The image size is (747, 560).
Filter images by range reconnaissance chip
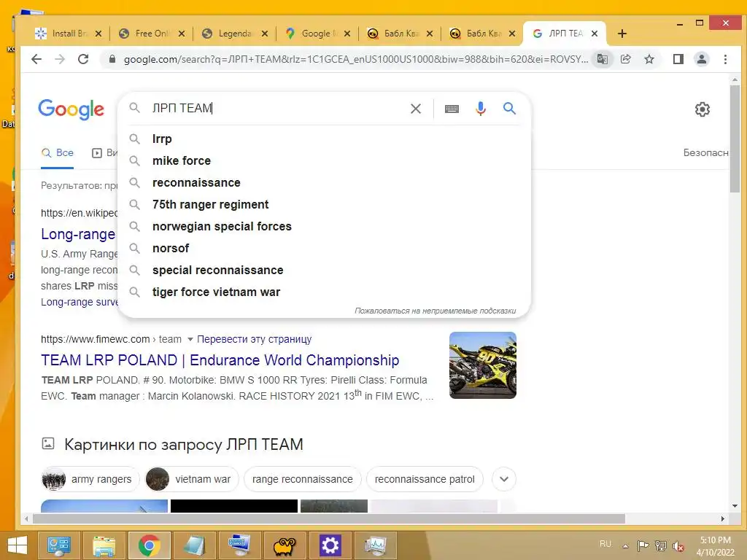coord(303,479)
